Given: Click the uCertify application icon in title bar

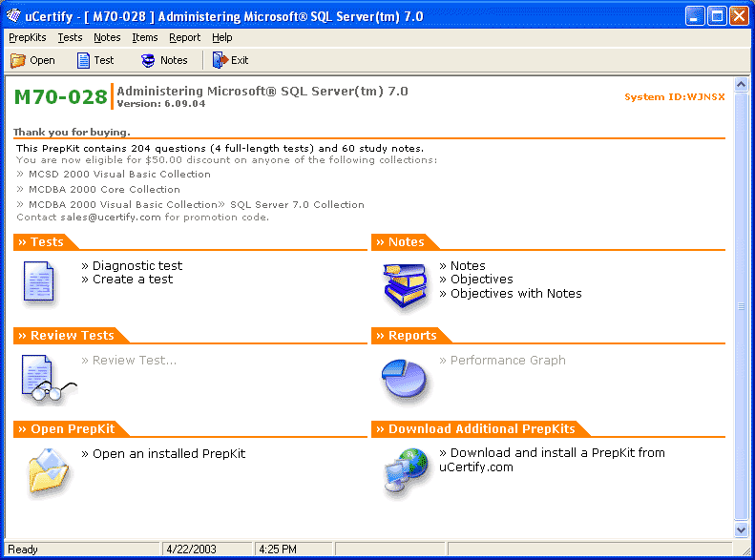Looking at the screenshot, I should tap(13, 16).
